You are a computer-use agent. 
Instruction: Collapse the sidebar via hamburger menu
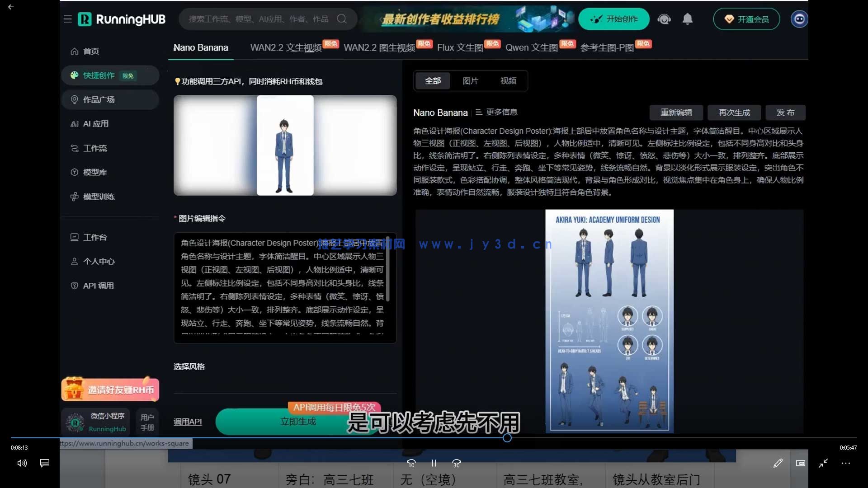[68, 19]
